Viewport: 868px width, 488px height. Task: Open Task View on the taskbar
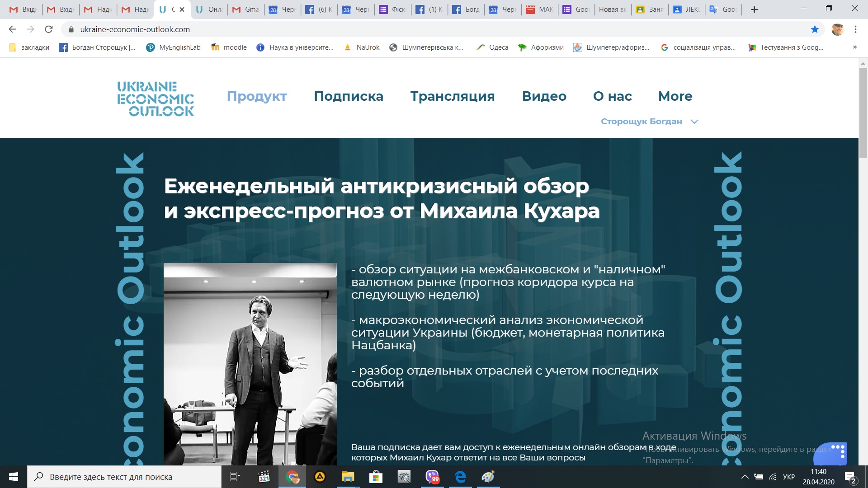coord(235,477)
